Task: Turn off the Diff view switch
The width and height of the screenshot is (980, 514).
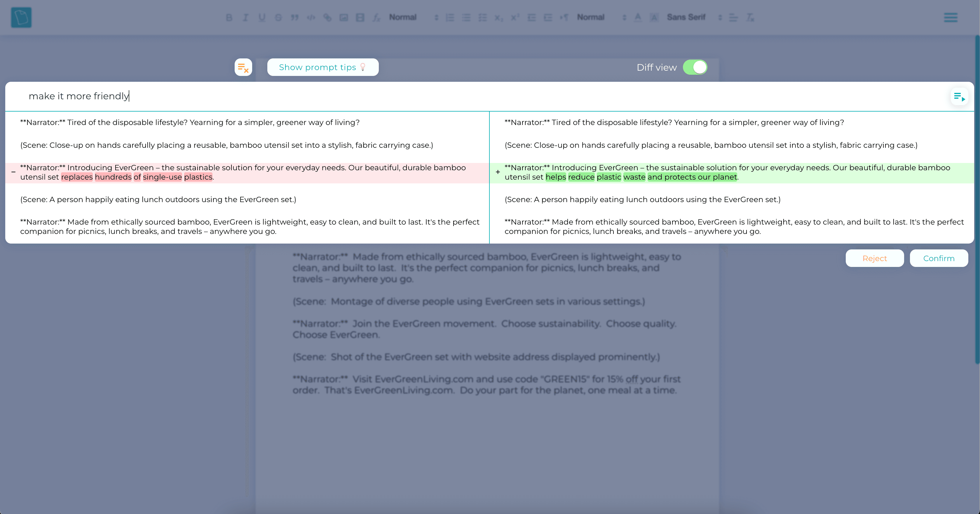Action: pos(695,67)
